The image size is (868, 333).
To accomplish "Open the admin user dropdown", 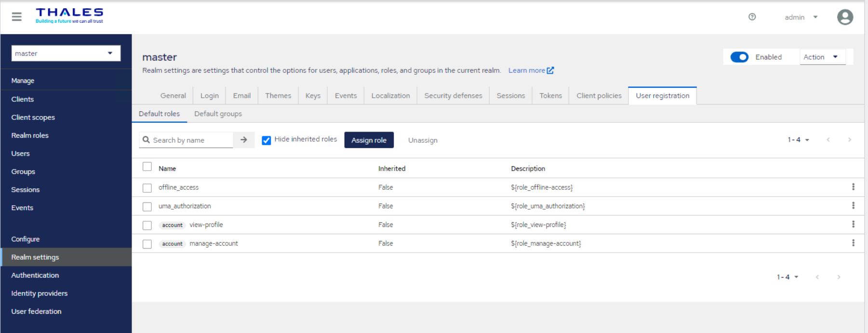I will pyautogui.click(x=801, y=17).
